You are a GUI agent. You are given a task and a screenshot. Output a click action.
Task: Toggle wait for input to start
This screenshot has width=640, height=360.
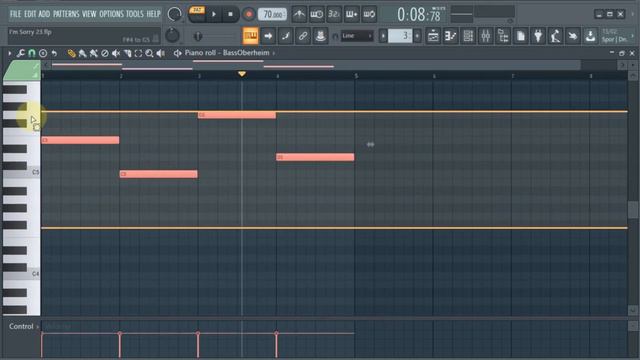pyautogui.click(x=317, y=14)
